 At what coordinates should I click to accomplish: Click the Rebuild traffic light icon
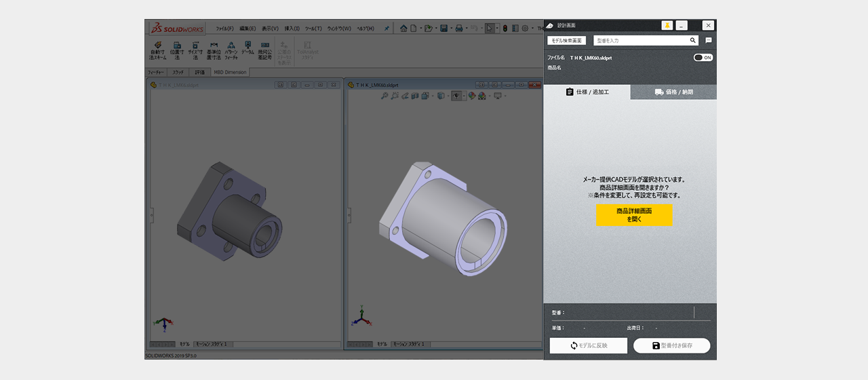pyautogui.click(x=505, y=28)
